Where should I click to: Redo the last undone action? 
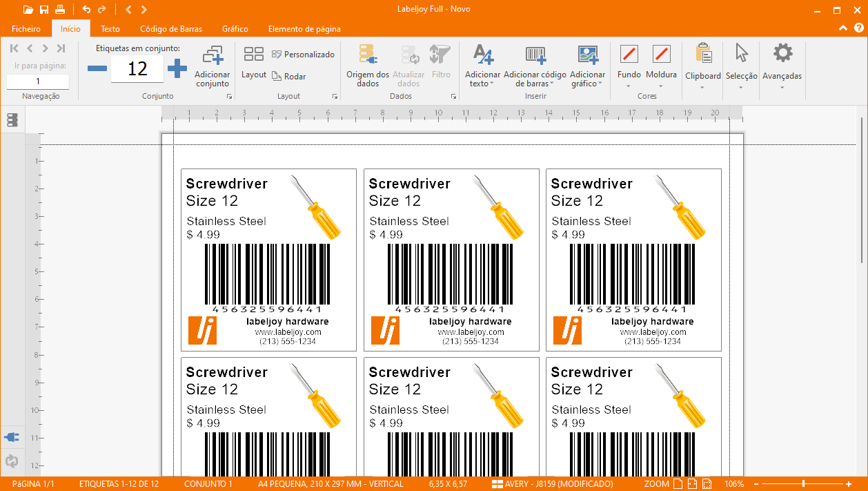pos(102,10)
